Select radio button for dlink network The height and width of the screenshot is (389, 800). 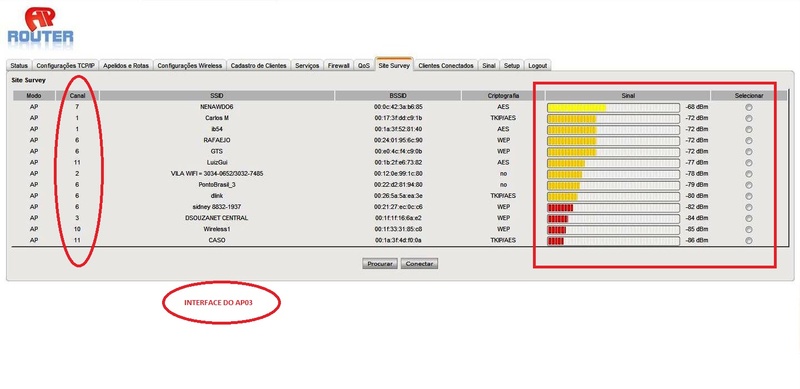click(748, 196)
